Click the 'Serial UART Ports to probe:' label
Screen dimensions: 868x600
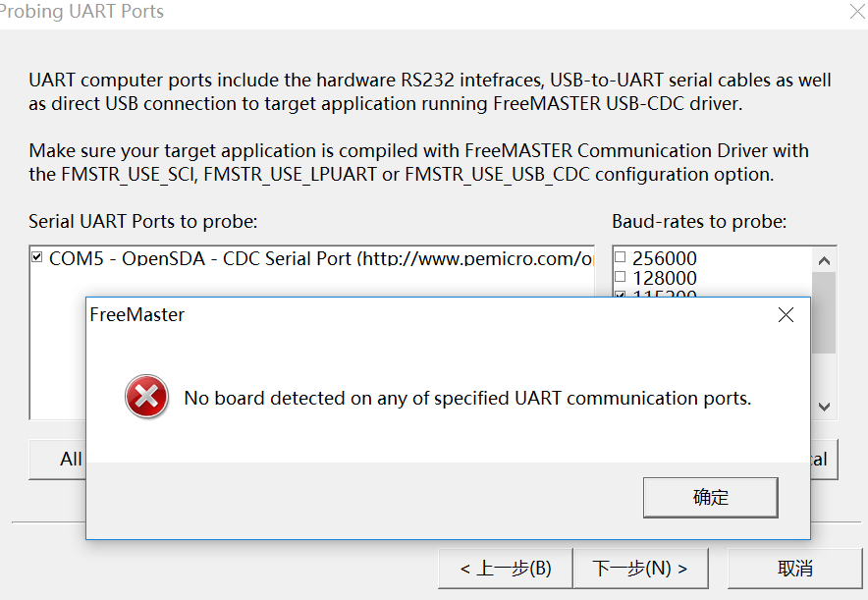click(x=142, y=222)
